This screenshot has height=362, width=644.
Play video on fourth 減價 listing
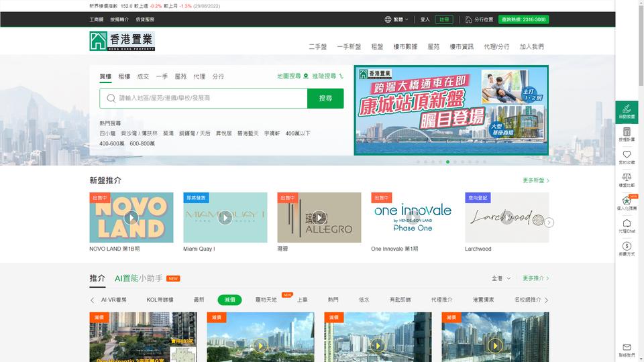495,346
